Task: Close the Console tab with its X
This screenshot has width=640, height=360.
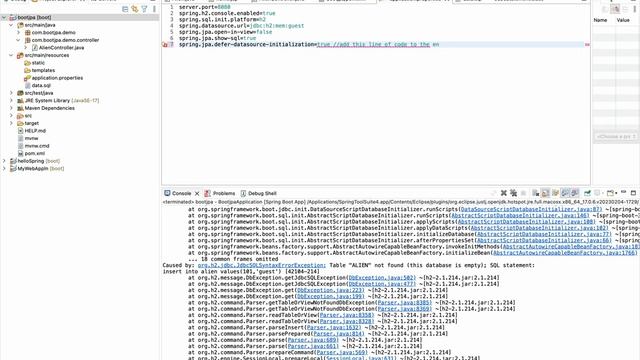Action: pyautogui.click(x=197, y=193)
